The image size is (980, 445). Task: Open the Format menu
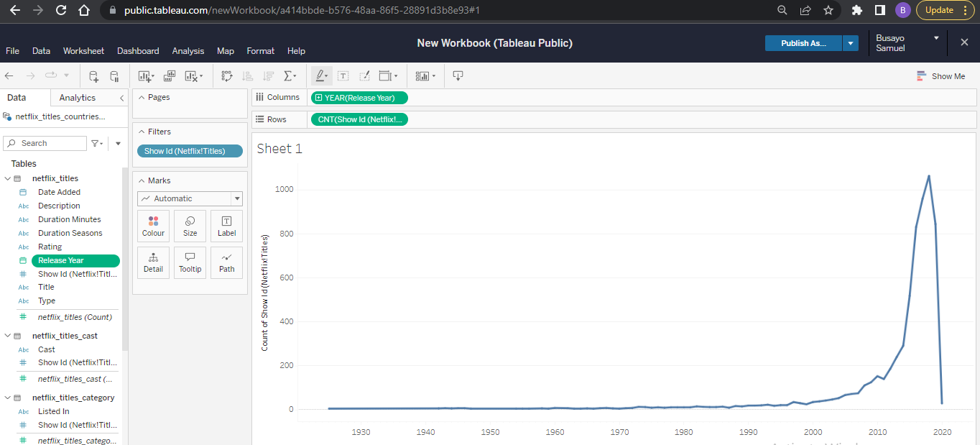261,51
